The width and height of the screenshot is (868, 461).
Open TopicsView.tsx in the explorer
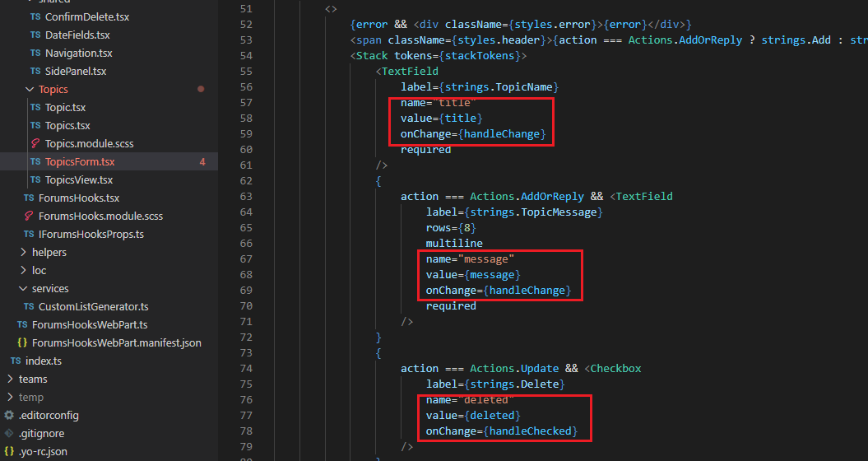[78, 180]
